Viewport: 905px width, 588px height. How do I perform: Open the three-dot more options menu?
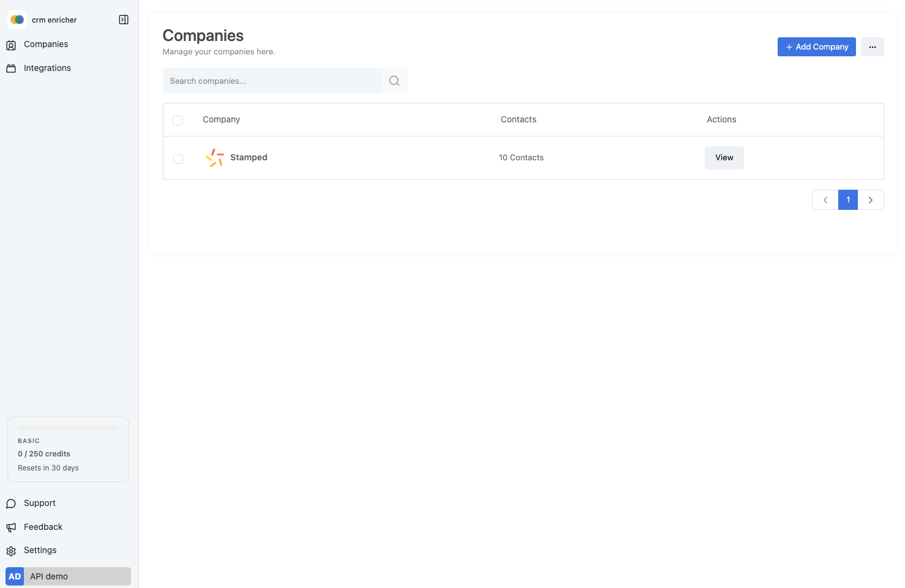click(x=872, y=47)
